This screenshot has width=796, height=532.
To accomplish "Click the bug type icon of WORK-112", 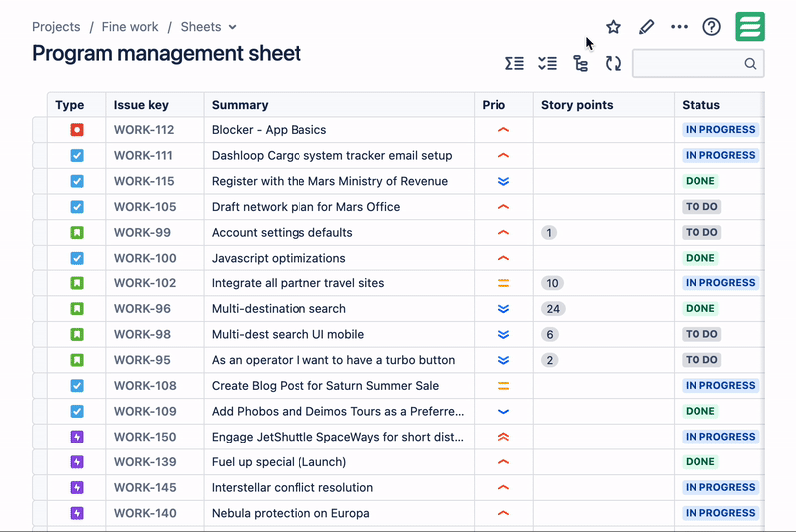I will [77, 130].
